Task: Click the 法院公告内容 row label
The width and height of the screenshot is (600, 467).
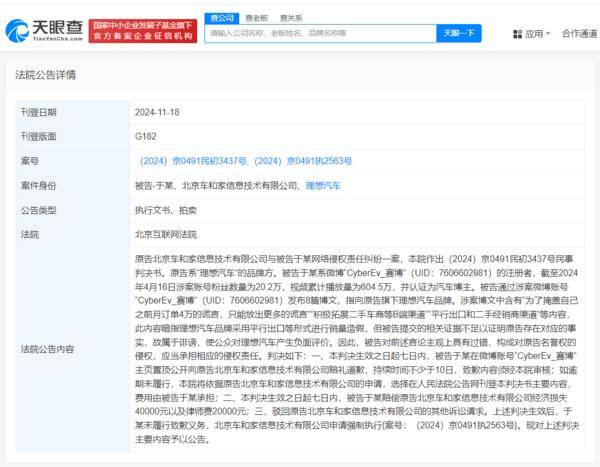Action: pos(47,349)
